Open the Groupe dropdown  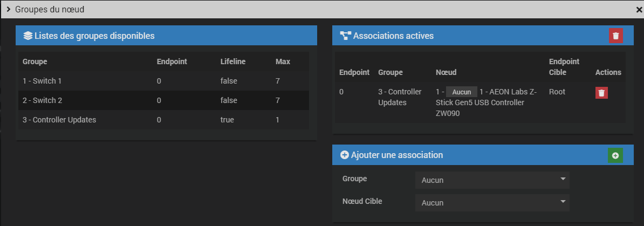[x=492, y=180]
